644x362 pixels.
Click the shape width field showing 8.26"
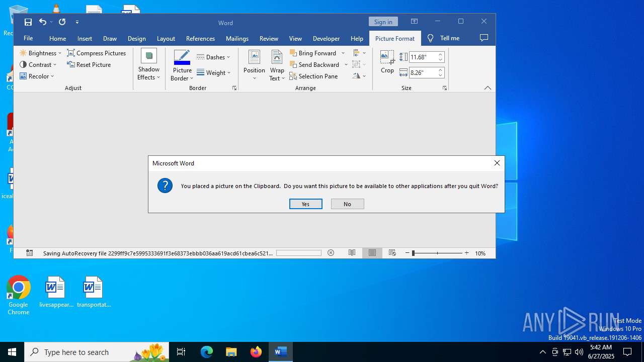423,72
